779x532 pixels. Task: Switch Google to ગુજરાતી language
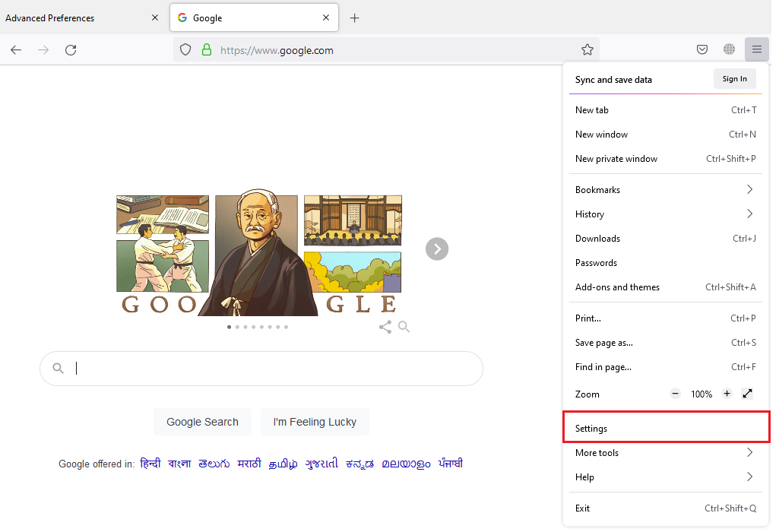pos(321,464)
